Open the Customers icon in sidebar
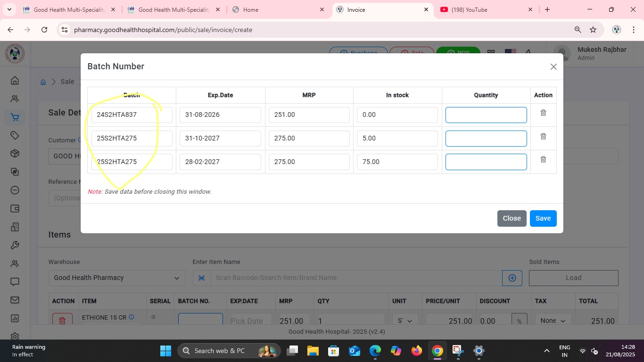Viewport: 644px width, 362px height. [x=15, y=99]
